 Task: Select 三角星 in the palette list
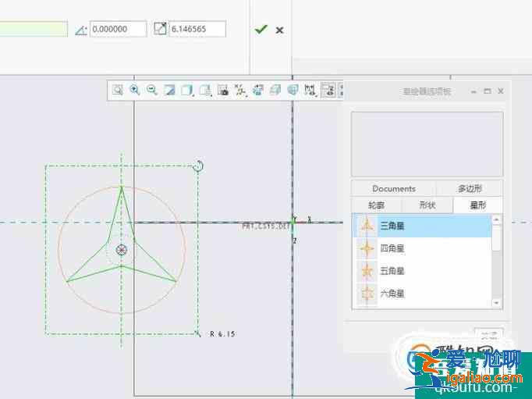[423, 226]
